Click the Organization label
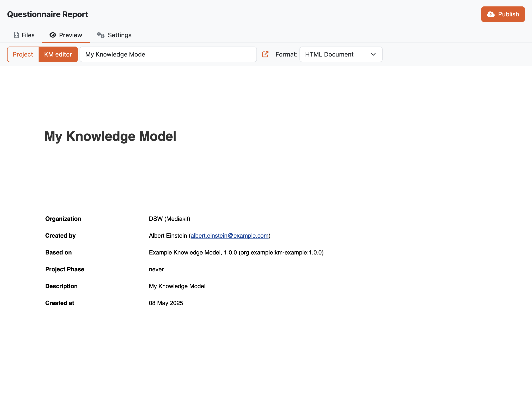Image resolution: width=532 pixels, height=399 pixels. (x=63, y=219)
